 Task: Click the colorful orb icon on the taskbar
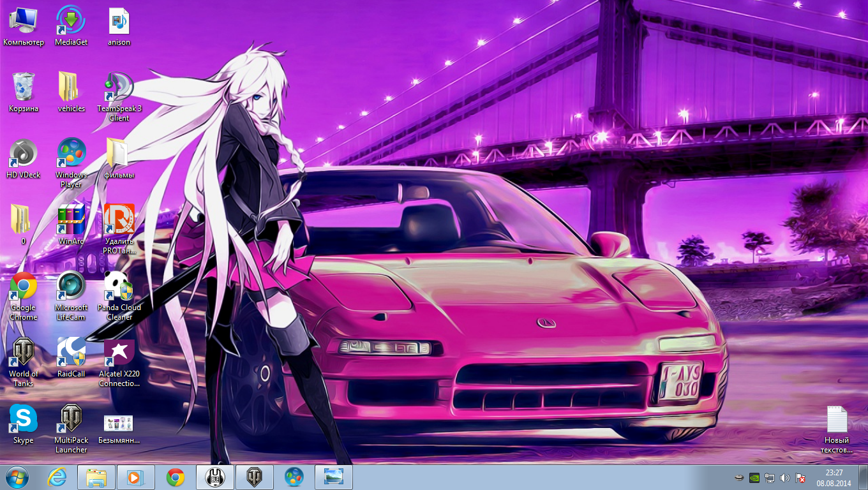[294, 477]
